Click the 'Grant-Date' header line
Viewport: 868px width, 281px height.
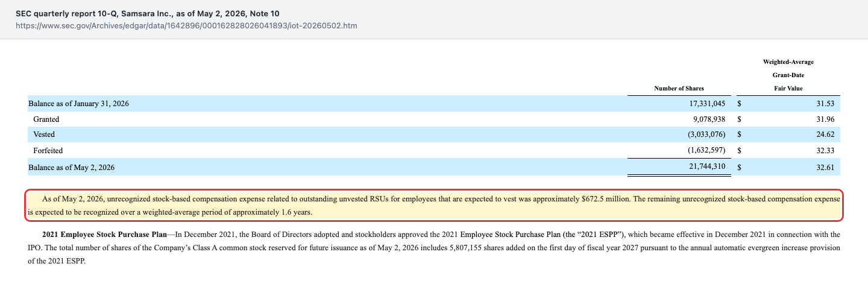pos(789,75)
